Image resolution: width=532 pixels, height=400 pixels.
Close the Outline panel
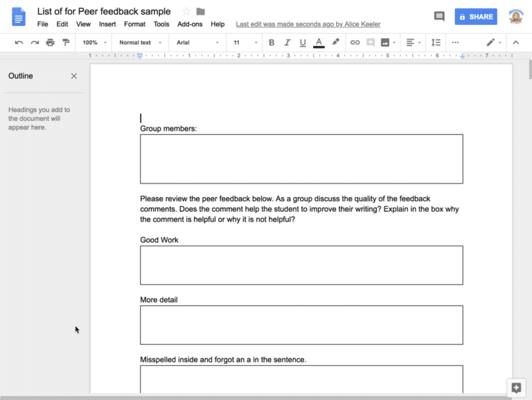click(x=74, y=76)
